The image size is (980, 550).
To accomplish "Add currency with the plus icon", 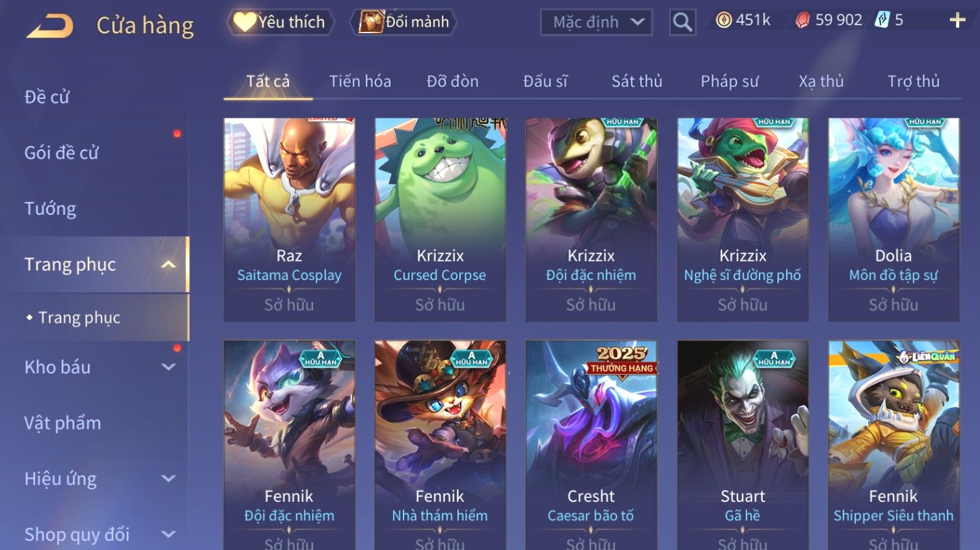I will 957,21.
